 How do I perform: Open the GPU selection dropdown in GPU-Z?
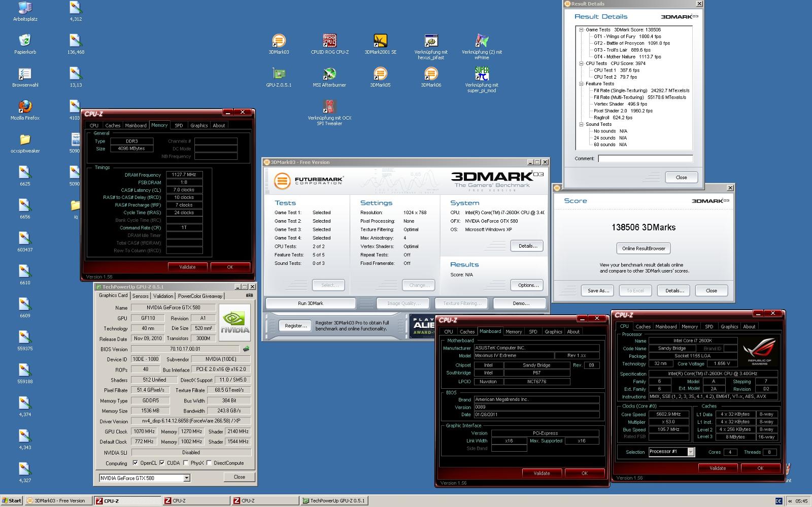(187, 478)
